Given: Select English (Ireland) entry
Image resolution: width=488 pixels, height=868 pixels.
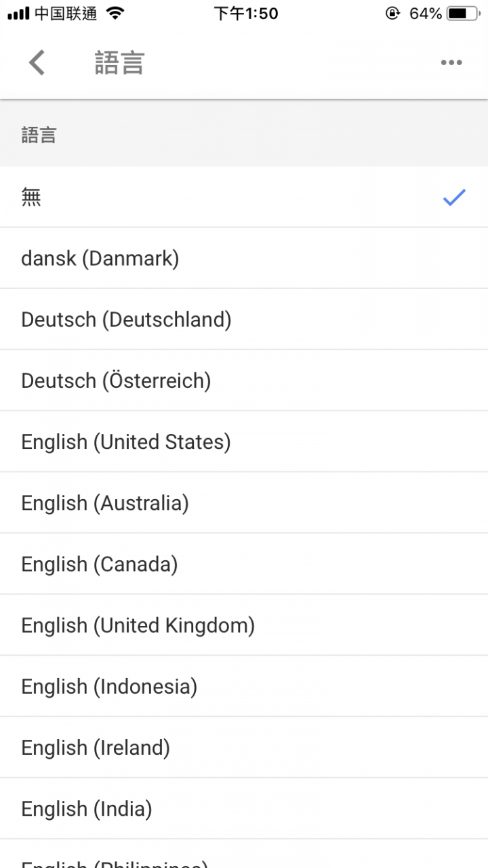Looking at the screenshot, I should [x=244, y=747].
